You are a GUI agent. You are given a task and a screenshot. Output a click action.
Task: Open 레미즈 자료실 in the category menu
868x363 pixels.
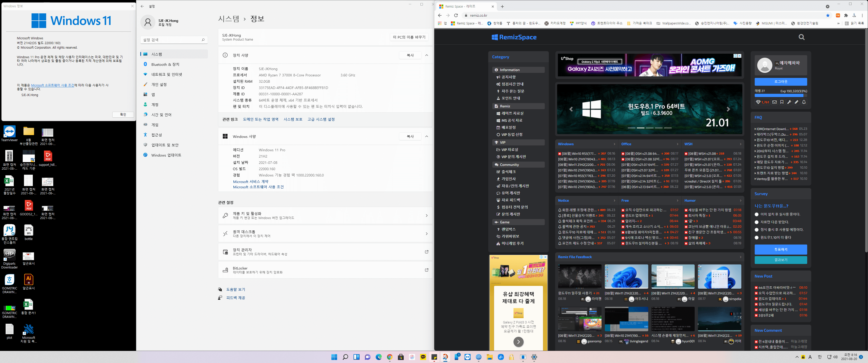tap(512, 113)
